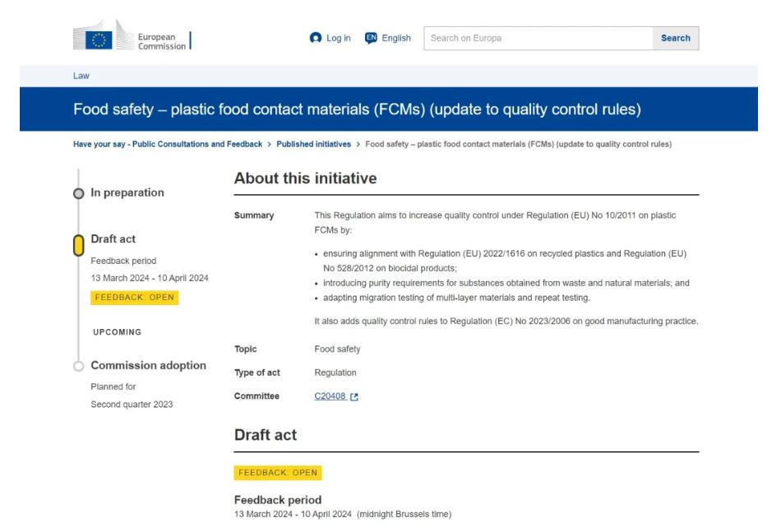Click the EN language icon
Viewport: 781px width, 532px height.
(370, 39)
